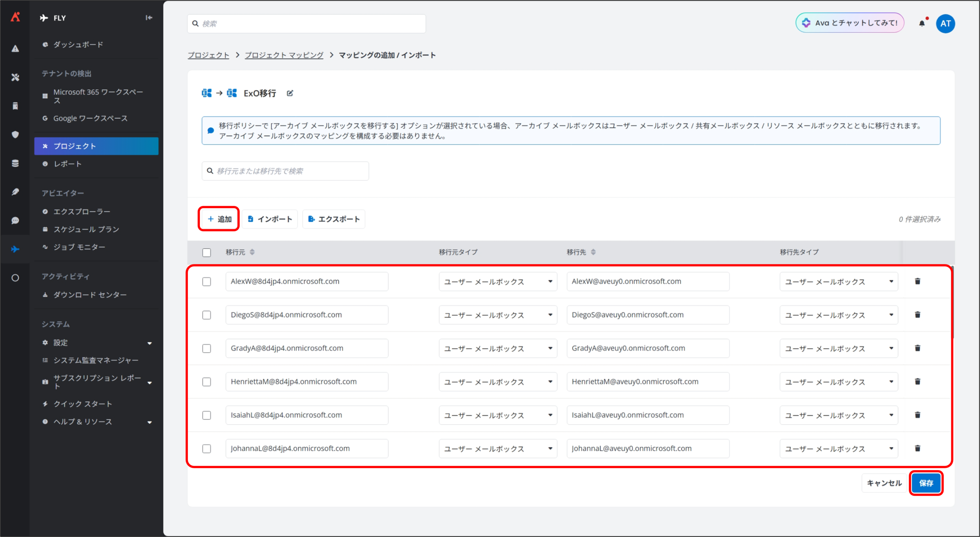Check the select-all header checkbox
The width and height of the screenshot is (980, 537).
(207, 252)
